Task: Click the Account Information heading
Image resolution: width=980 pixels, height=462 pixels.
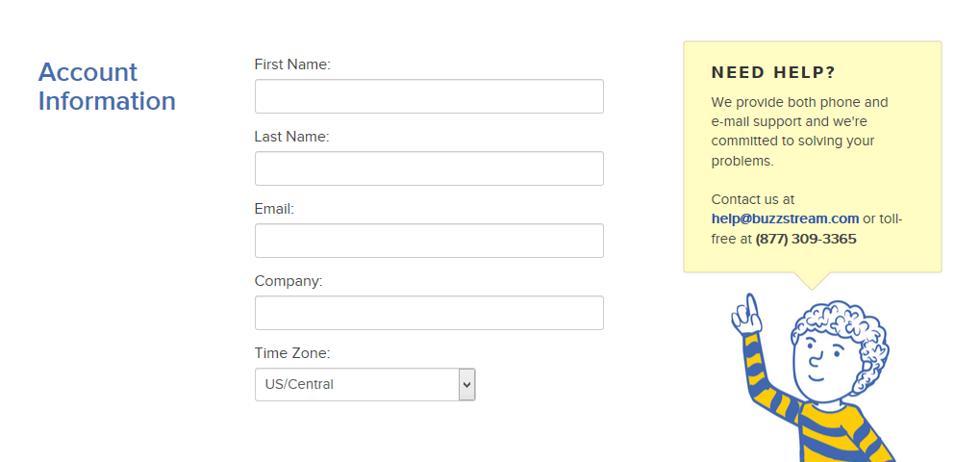Action: coord(107,87)
